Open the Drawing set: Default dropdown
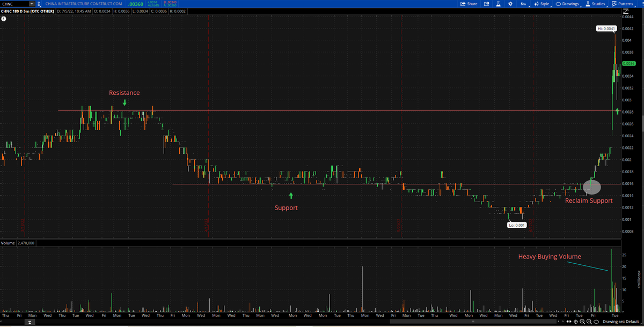This screenshot has height=327, width=644. click(x=621, y=322)
